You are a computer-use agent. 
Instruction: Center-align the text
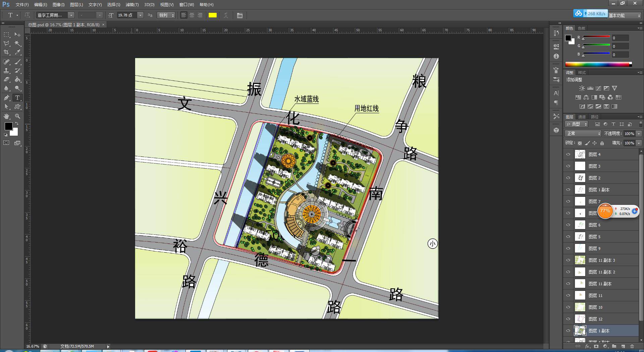point(192,15)
